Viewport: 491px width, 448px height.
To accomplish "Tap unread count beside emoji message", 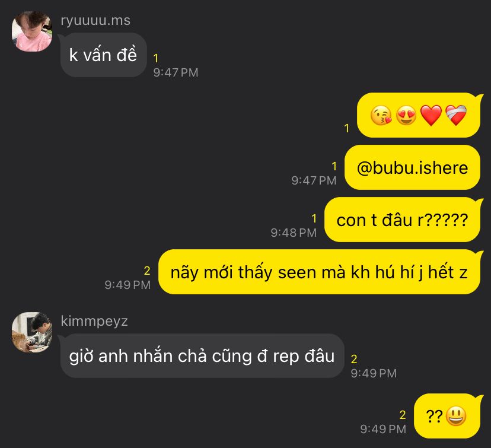I will click(x=347, y=128).
